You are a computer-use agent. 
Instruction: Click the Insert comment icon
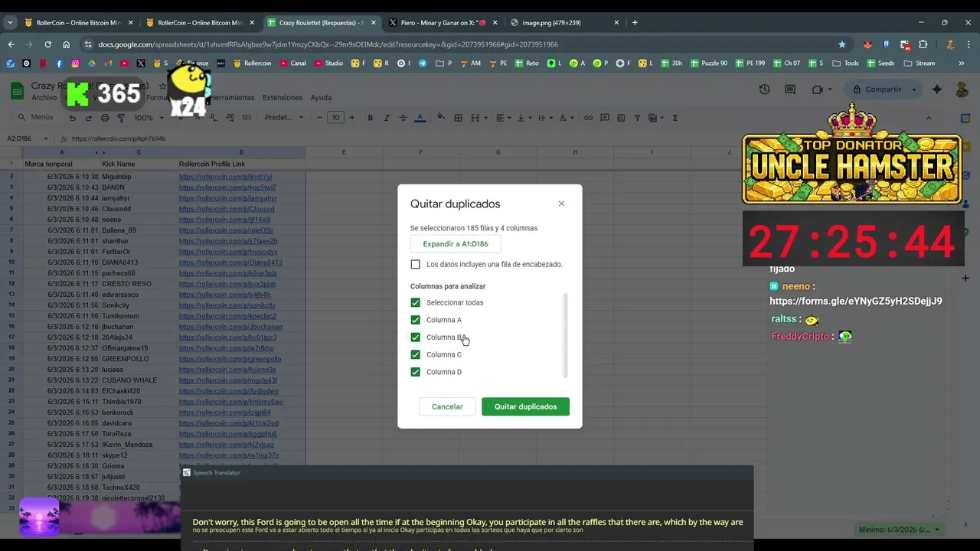(x=605, y=118)
